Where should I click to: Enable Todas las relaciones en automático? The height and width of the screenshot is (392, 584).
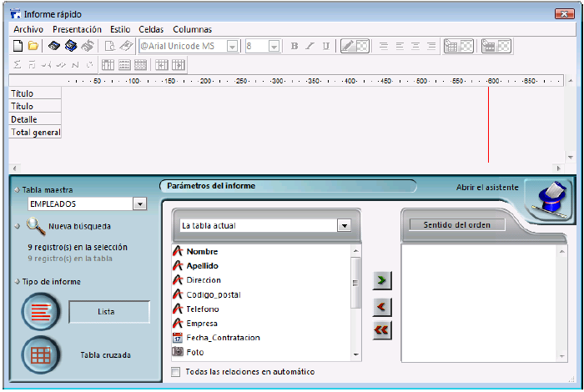[x=175, y=372]
